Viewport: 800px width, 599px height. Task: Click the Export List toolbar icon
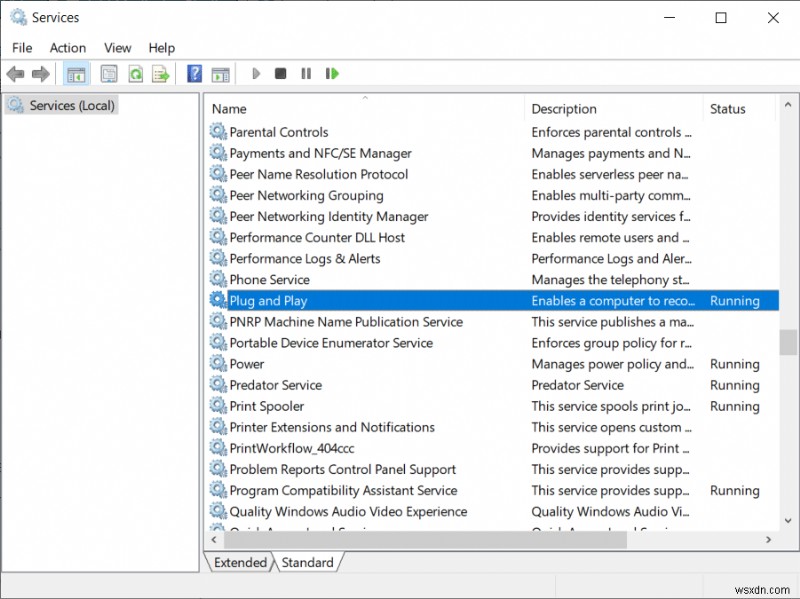161,74
